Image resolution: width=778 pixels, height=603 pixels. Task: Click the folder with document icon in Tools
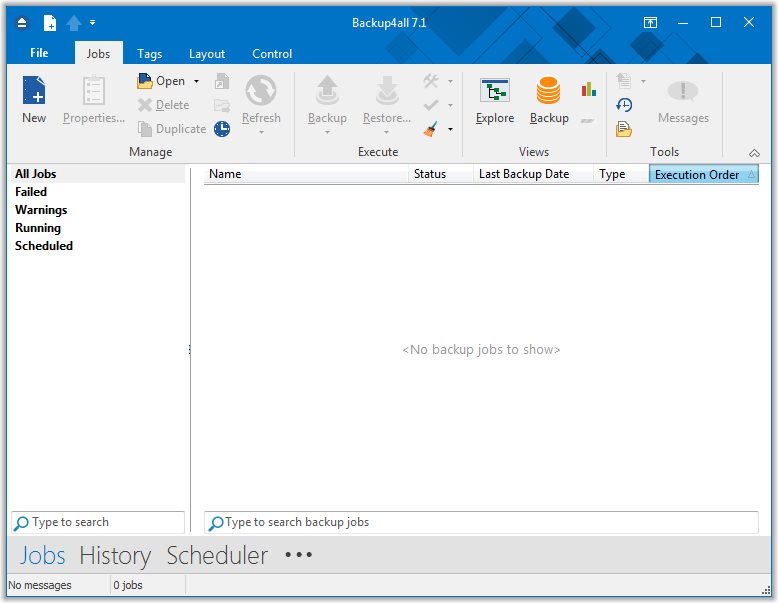pyautogui.click(x=624, y=129)
